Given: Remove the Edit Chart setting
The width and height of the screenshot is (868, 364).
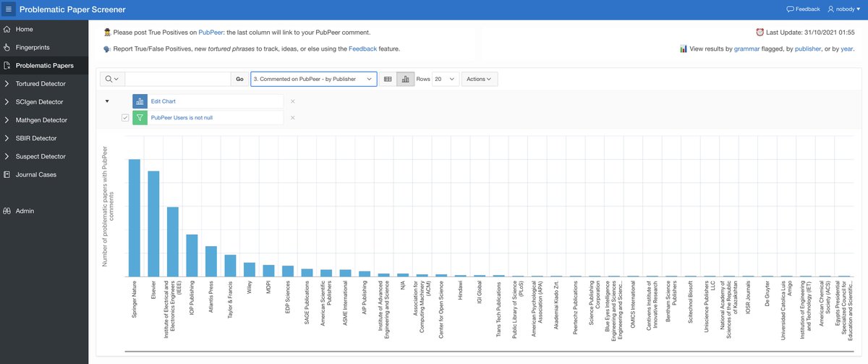Looking at the screenshot, I should pos(292,101).
